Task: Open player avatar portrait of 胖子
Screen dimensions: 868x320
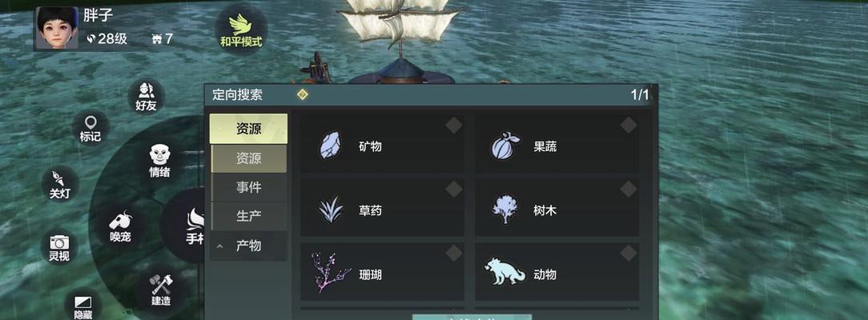Action: tap(57, 28)
